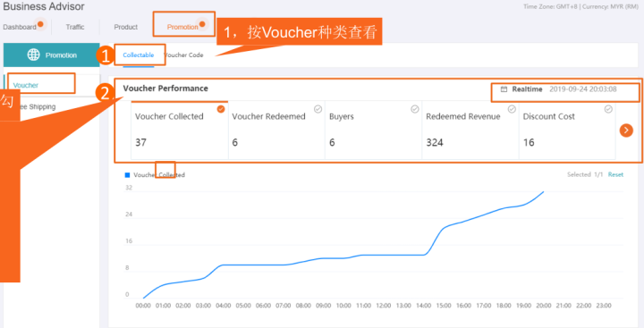Select the Collectable voucher tab
The width and height of the screenshot is (644, 328).
point(139,55)
